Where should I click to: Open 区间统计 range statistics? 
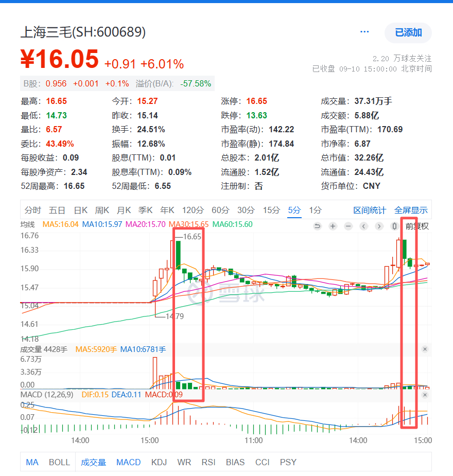pos(370,210)
